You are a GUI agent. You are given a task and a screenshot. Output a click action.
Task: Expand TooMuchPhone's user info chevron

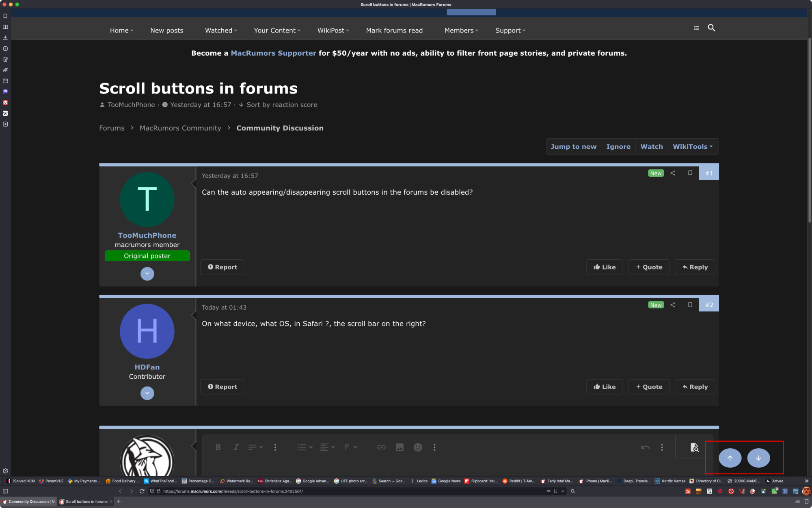coord(147,274)
